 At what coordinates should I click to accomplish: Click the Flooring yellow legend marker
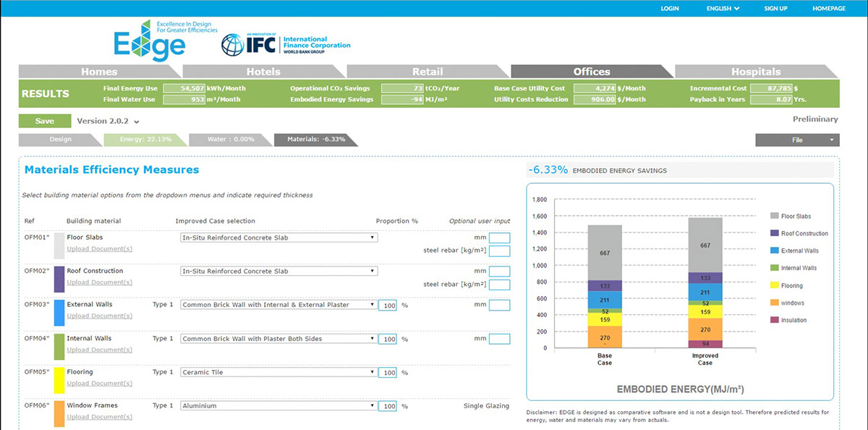coord(774,286)
